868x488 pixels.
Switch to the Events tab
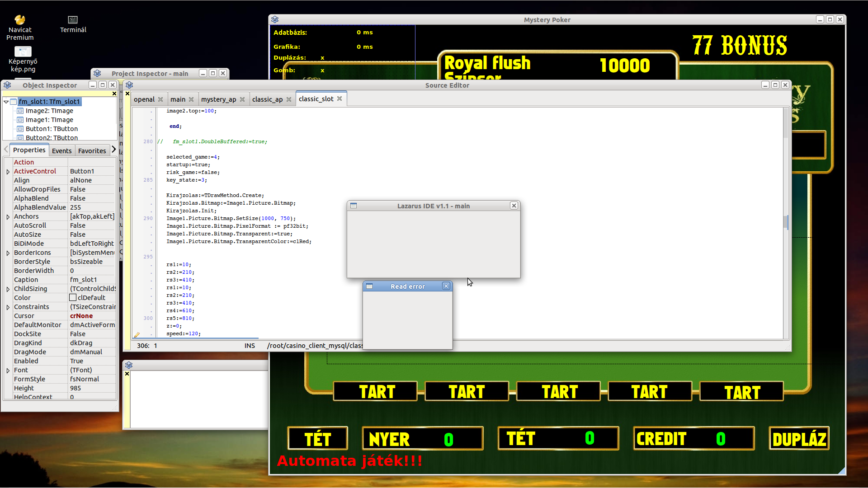(x=61, y=151)
